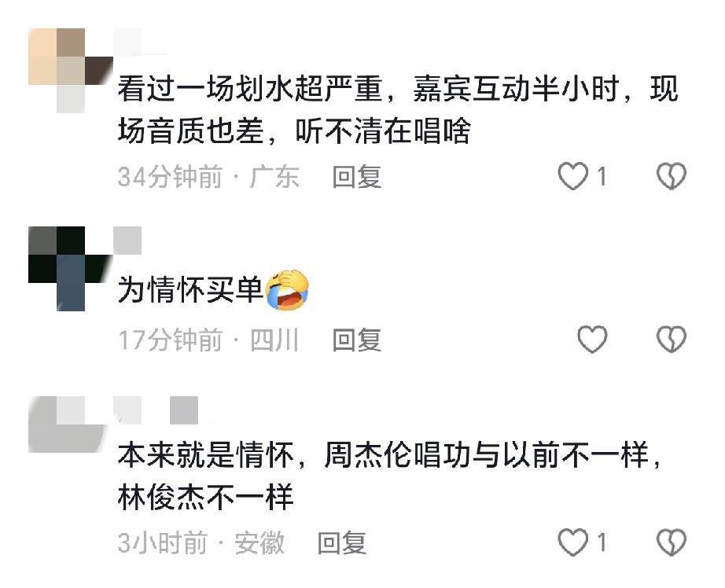
Task: Dislike the 安徽 comment with broken heart
Action: pyautogui.click(x=672, y=542)
